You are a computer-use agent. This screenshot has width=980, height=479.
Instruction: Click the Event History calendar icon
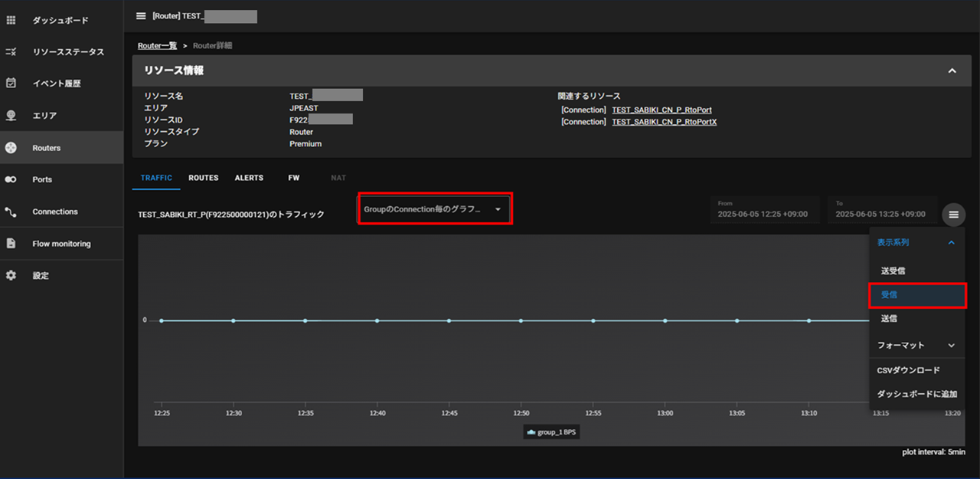[11, 84]
